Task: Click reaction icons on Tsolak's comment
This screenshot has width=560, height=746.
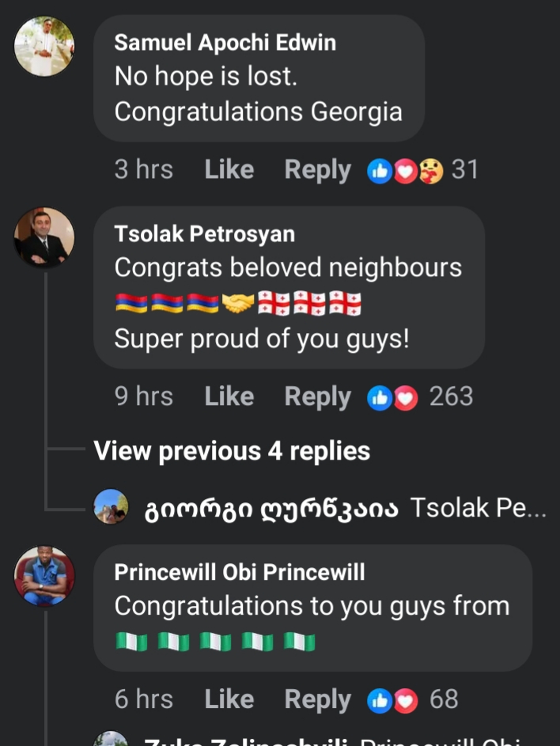Action: 392,397
